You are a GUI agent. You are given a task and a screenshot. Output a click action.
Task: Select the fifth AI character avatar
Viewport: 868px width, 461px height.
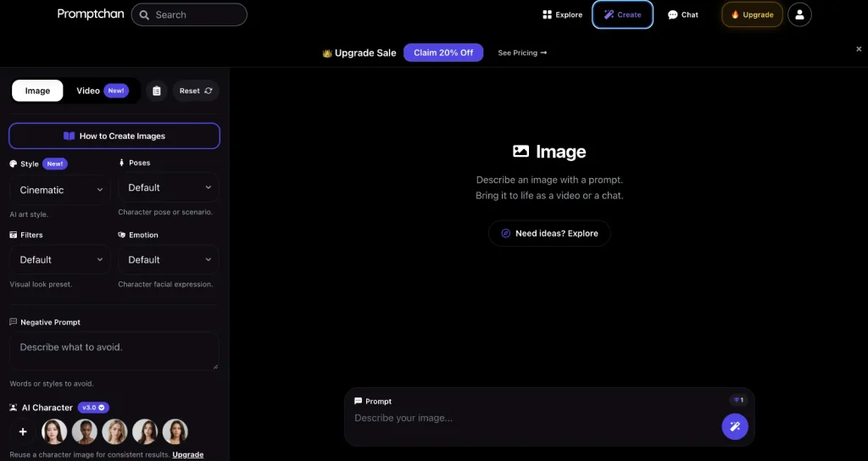(175, 431)
